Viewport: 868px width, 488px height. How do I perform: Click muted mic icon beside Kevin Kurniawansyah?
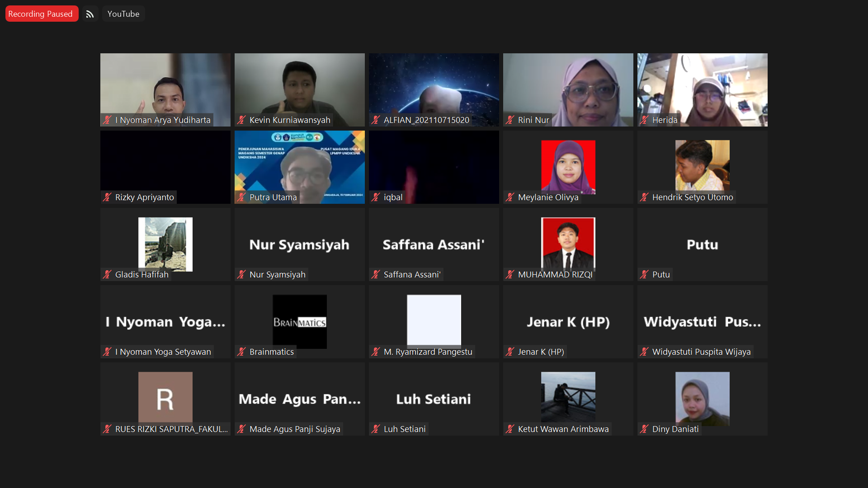click(241, 120)
